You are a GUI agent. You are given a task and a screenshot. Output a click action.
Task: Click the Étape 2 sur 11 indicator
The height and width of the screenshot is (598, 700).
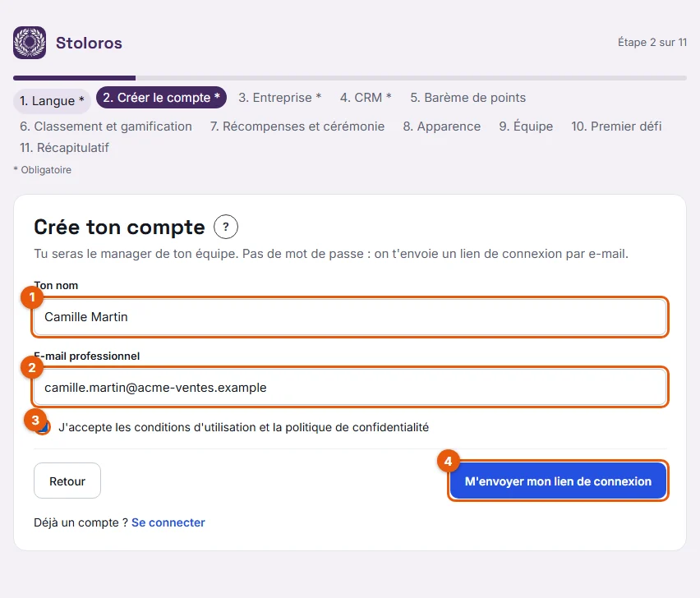click(x=652, y=43)
